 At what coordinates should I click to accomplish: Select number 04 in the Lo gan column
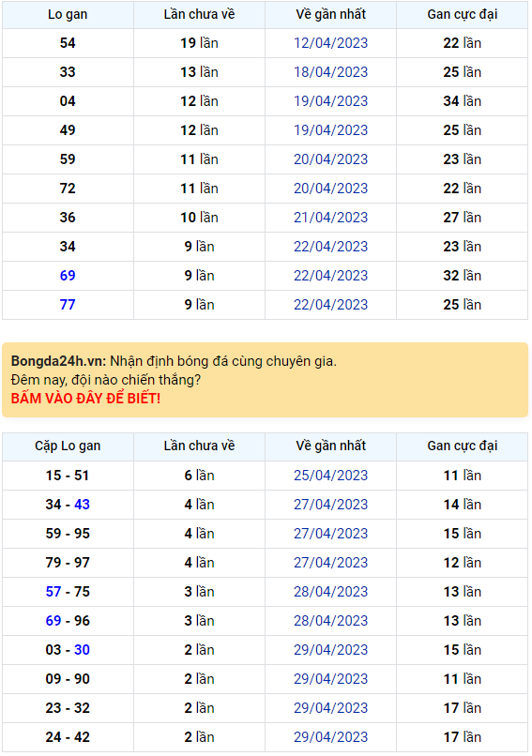(68, 101)
